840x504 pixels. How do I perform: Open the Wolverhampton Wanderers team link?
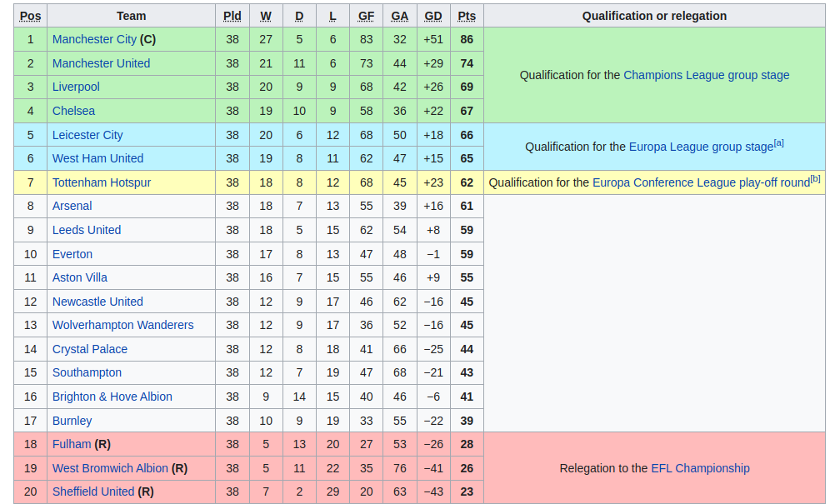coord(122,325)
